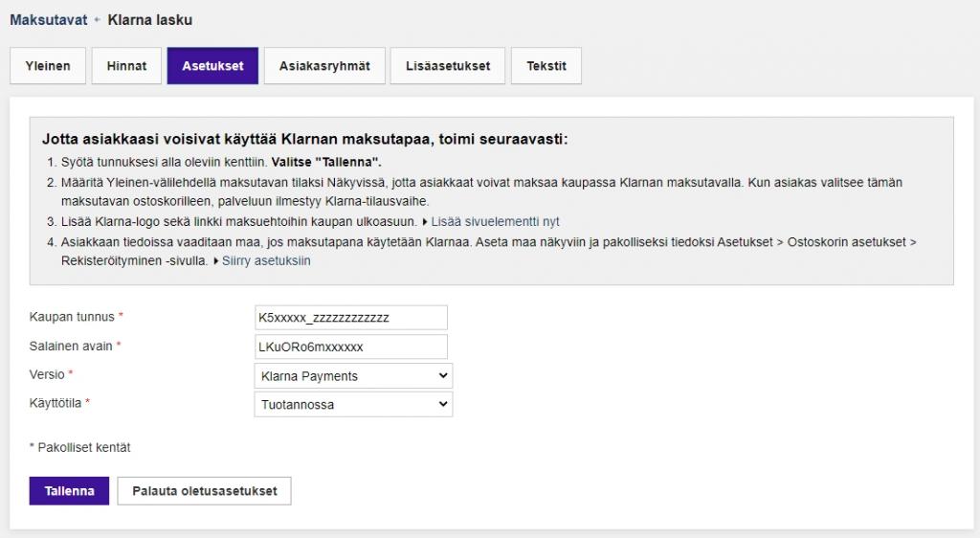The width and height of the screenshot is (980, 538).
Task: Open the Käyttötila dropdown showing Tuotannossa
Action: [x=353, y=404]
